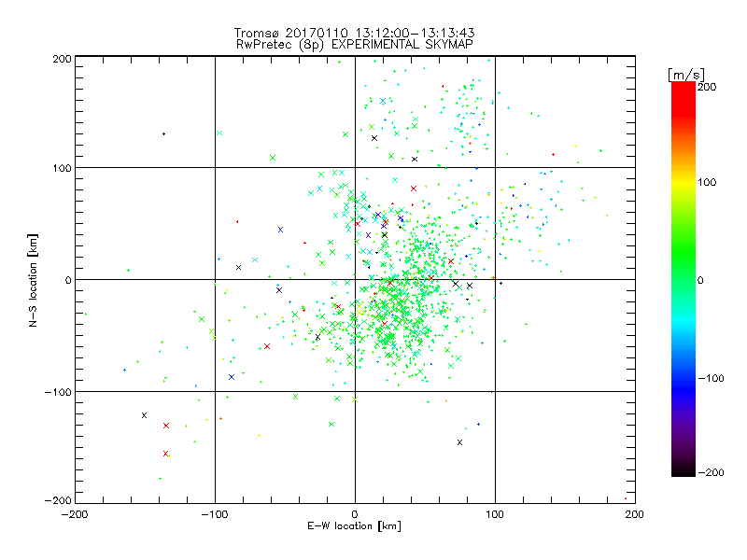
Task: Click the colorbar tick label '-200'
Action: click(711, 472)
